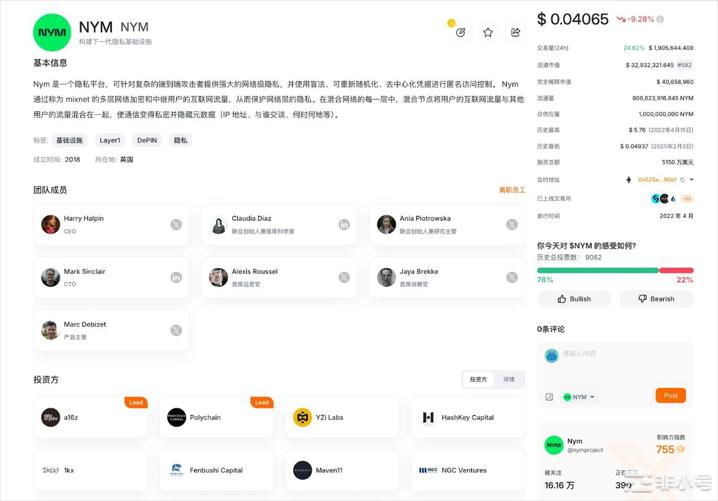718x501 pixels.
Task: Select the 隐私 tag
Action: 180,140
